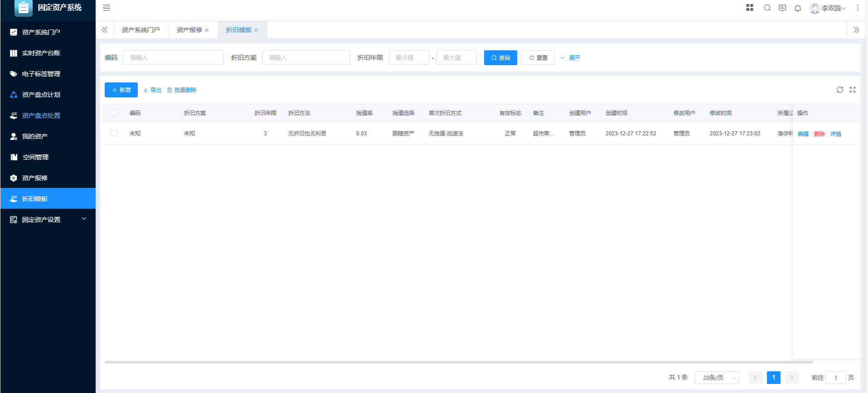Open the messages icon in header

coord(782,8)
